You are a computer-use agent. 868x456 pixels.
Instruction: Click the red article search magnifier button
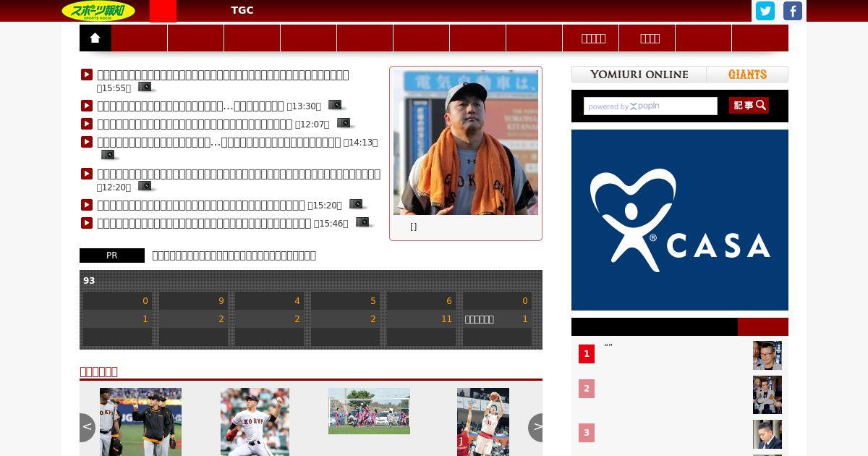(x=749, y=106)
